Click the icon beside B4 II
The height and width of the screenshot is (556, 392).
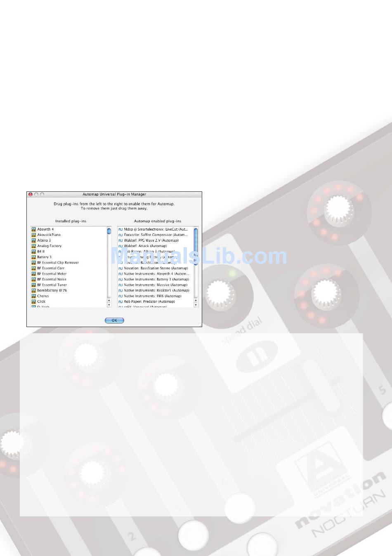34,252
